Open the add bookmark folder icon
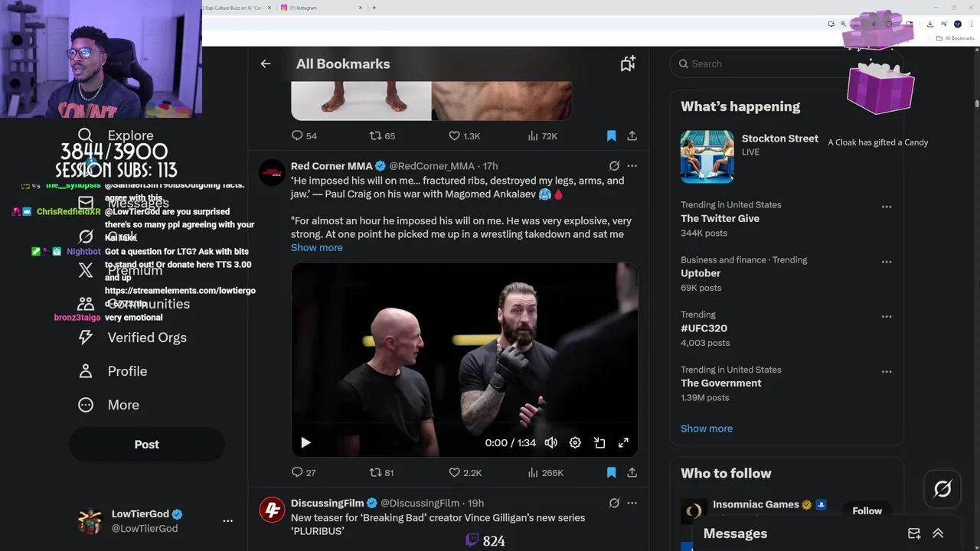Image resolution: width=980 pixels, height=551 pixels. coord(628,64)
